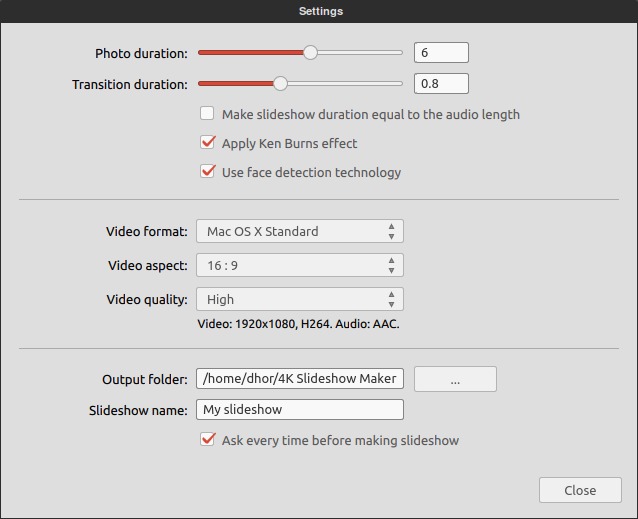Screen dimensions: 638x519
Task: Browse for output folder with the ... button
Action: [x=455, y=379]
